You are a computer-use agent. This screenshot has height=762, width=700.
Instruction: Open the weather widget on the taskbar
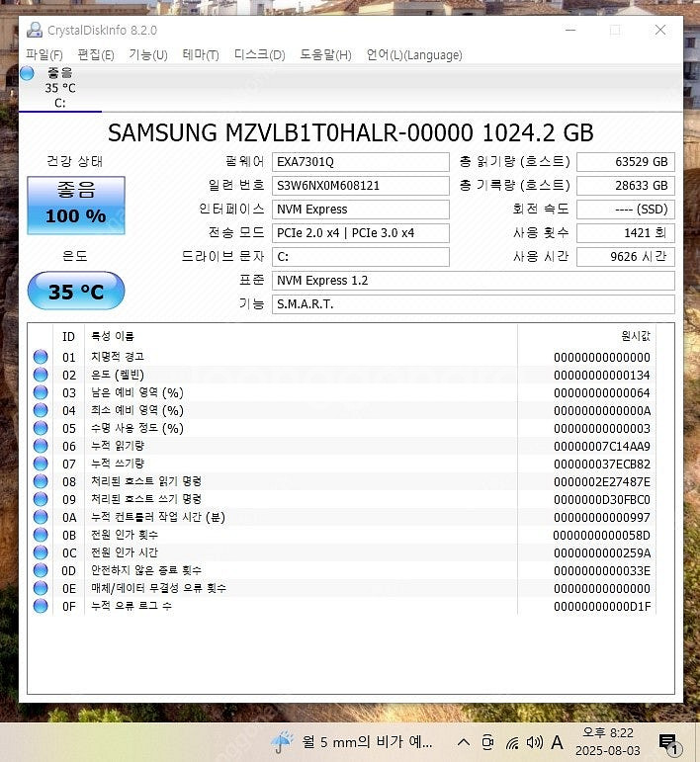pos(352,742)
